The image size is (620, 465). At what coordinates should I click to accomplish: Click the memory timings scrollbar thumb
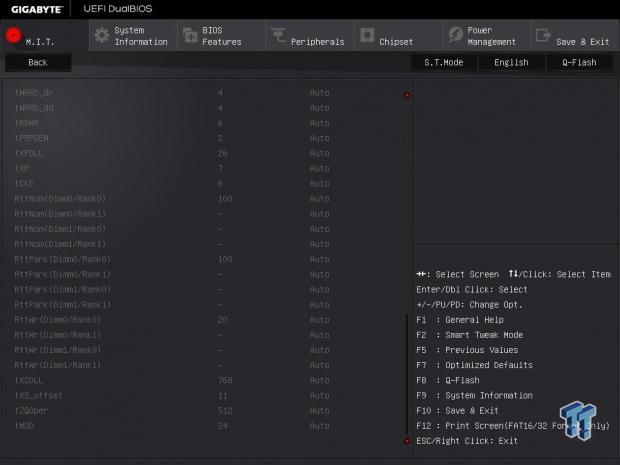click(406, 374)
